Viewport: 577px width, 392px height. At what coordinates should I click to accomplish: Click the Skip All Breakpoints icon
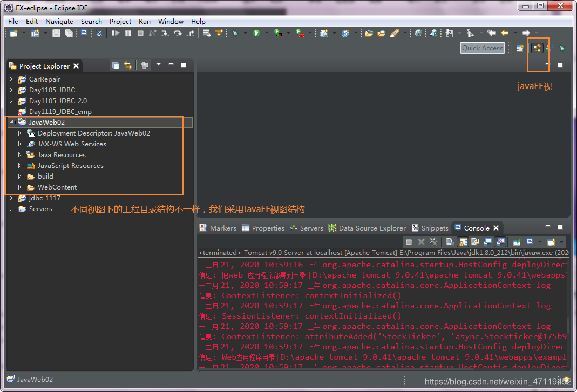tap(99, 33)
